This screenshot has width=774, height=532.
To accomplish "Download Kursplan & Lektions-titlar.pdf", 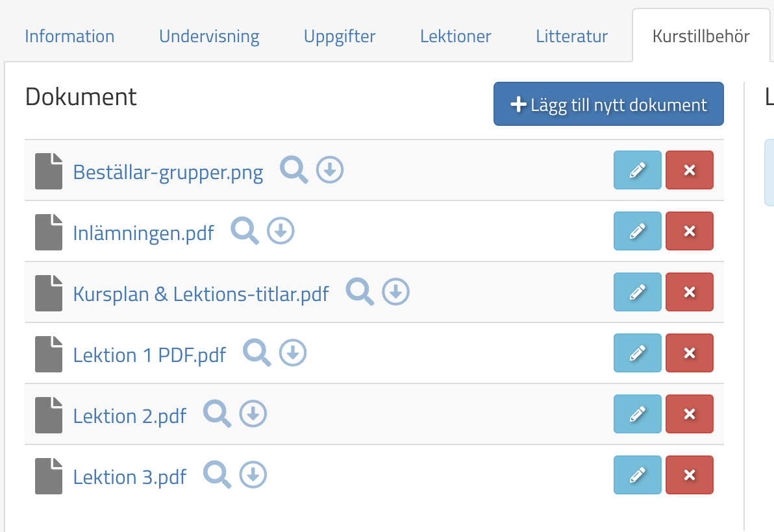I will (395, 292).
